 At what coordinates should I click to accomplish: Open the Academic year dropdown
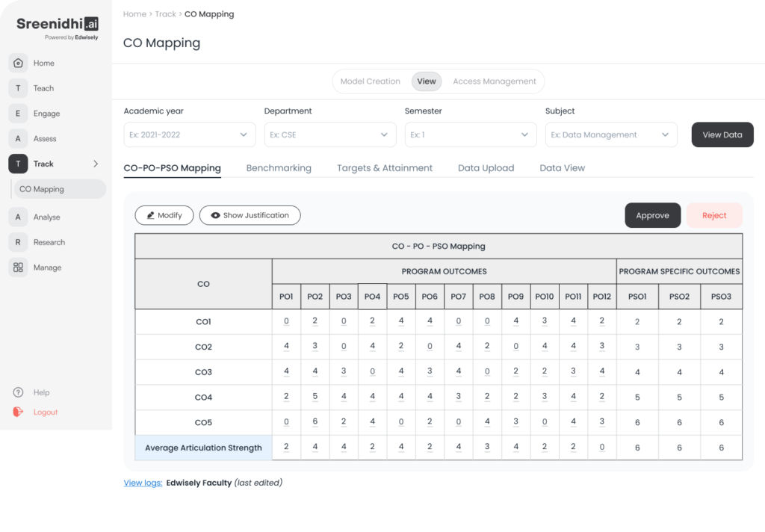(190, 135)
